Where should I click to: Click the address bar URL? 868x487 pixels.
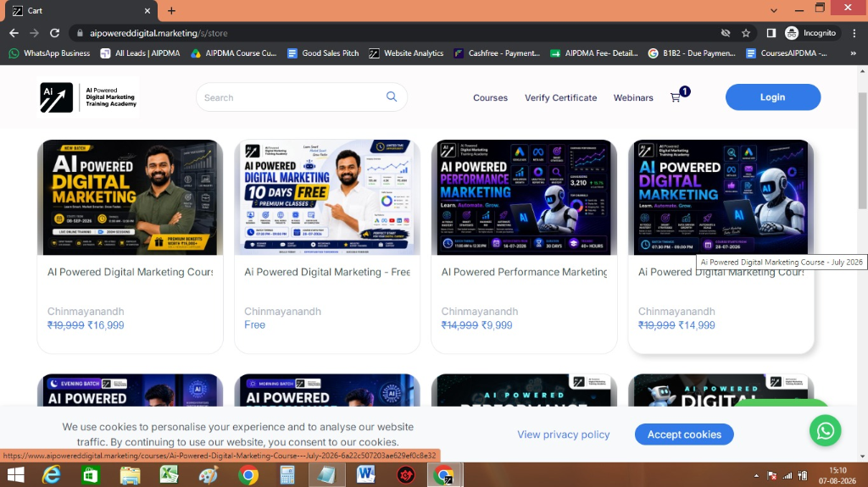point(159,33)
